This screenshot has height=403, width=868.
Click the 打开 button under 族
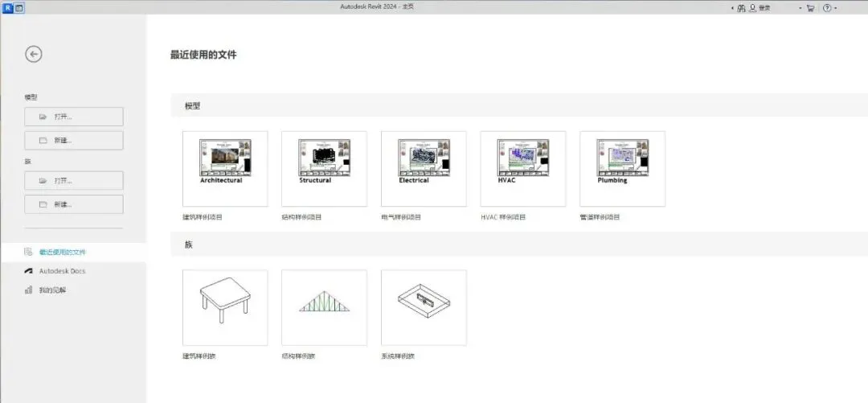[x=74, y=181]
